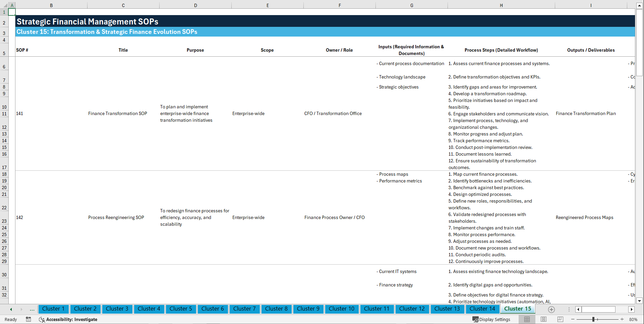
Task: Switch to the Cluster 7 sheet tab
Action: coord(244,309)
